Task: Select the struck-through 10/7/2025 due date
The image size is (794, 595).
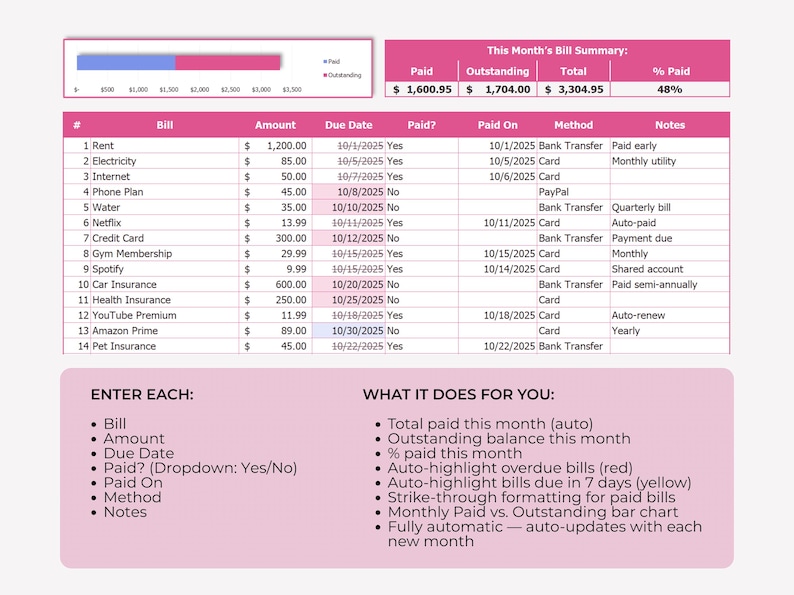Action: tap(348, 177)
